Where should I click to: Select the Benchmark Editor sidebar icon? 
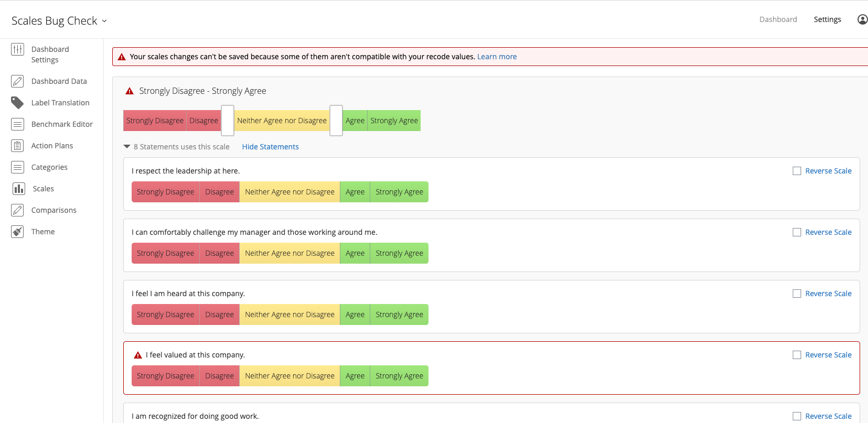click(x=17, y=124)
